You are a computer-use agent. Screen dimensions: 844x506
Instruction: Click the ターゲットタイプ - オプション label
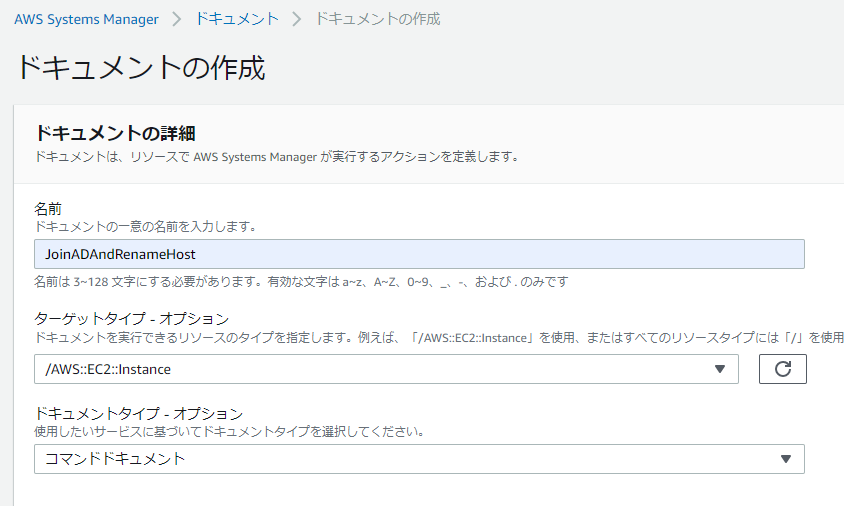tap(131, 319)
